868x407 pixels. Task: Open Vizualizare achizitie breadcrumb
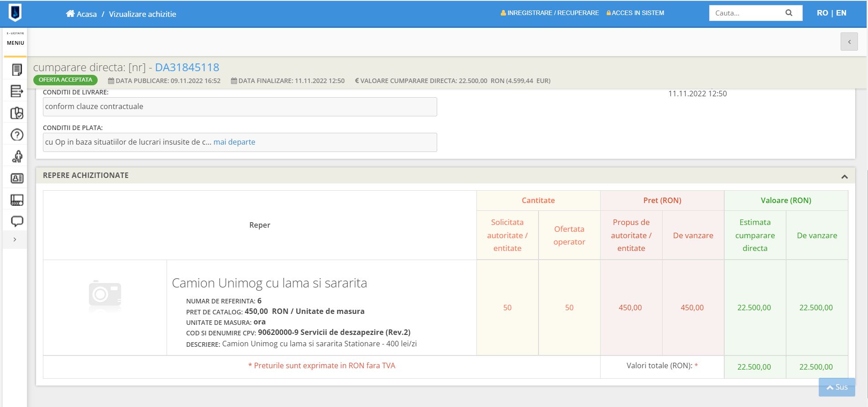pyautogui.click(x=142, y=14)
